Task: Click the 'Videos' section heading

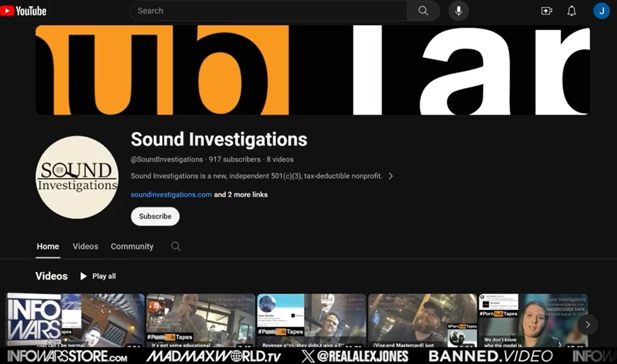Action: [51, 276]
